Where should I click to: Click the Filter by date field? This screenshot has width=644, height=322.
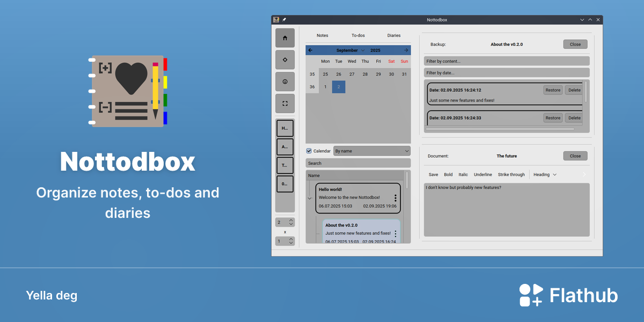[507, 72]
